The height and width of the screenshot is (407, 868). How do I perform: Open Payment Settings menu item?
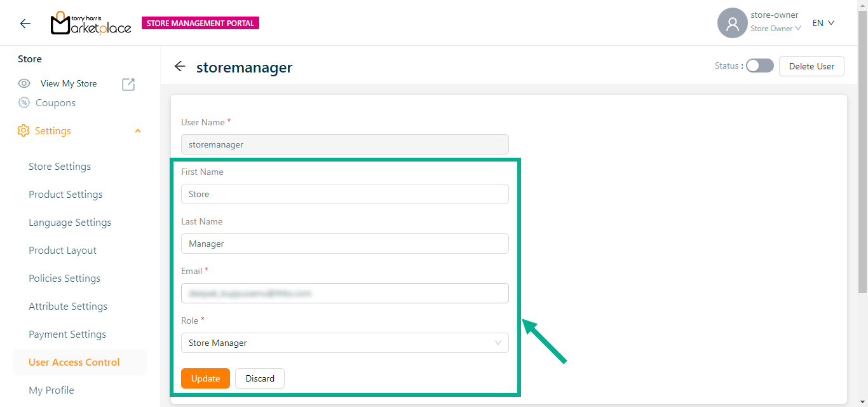click(x=67, y=334)
